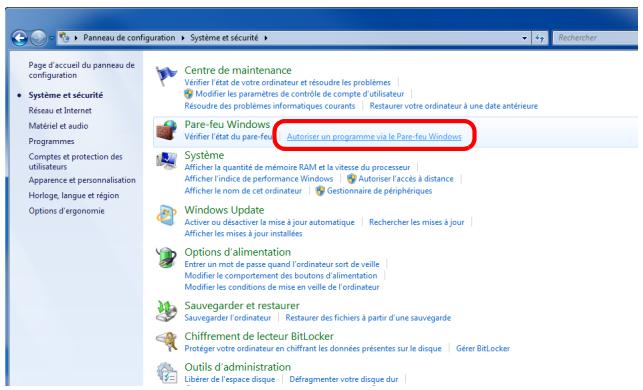Click Activer ou désactiver la mise à jour automatique
The height and width of the screenshot is (390, 643).
(269, 222)
